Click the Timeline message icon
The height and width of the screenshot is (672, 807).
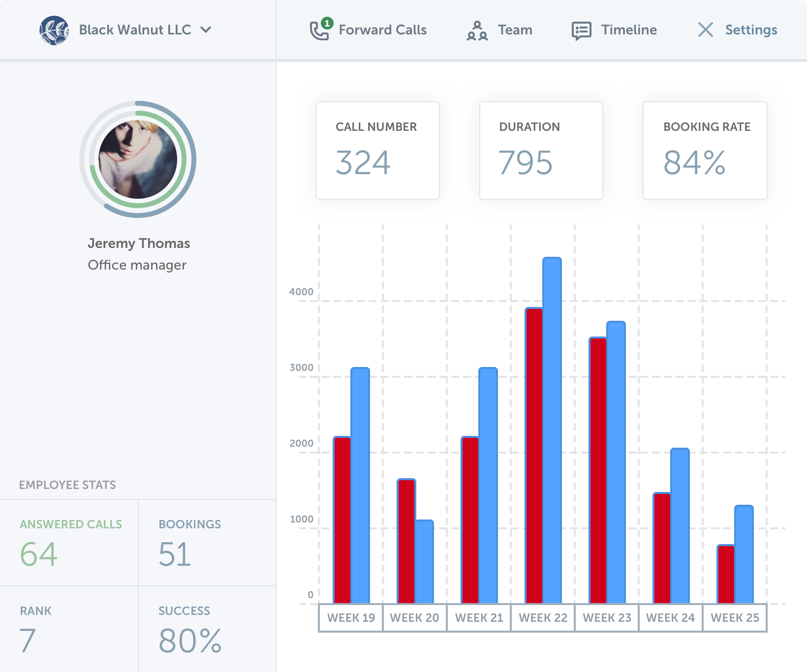click(x=581, y=31)
